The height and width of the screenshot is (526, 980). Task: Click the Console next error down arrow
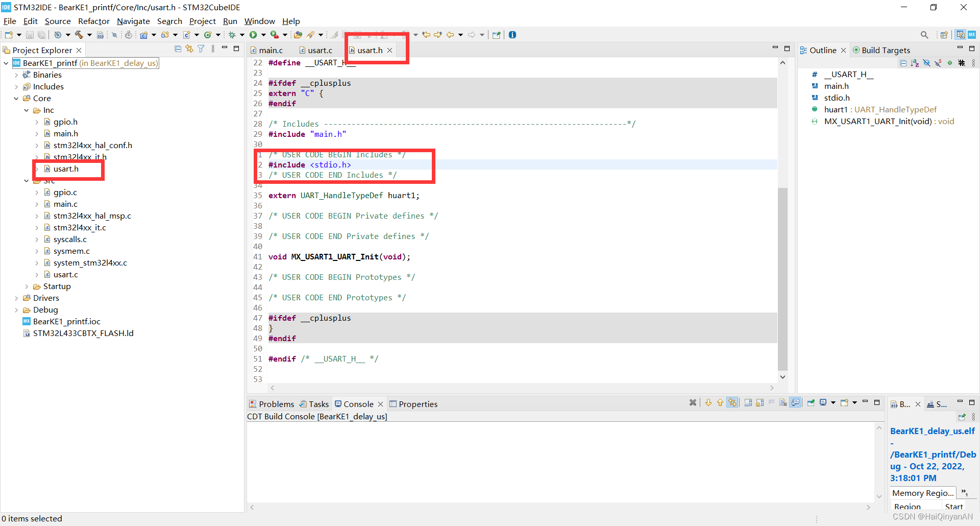coord(708,402)
